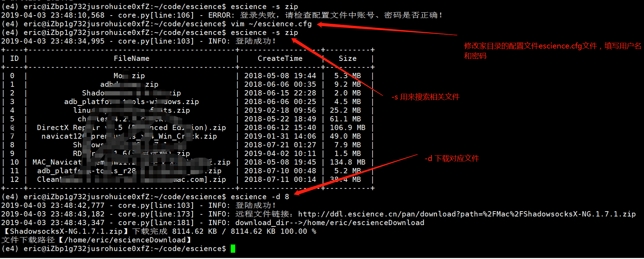Click ID cell '12' in the table
This screenshot has height=259, width=644.
(15, 179)
